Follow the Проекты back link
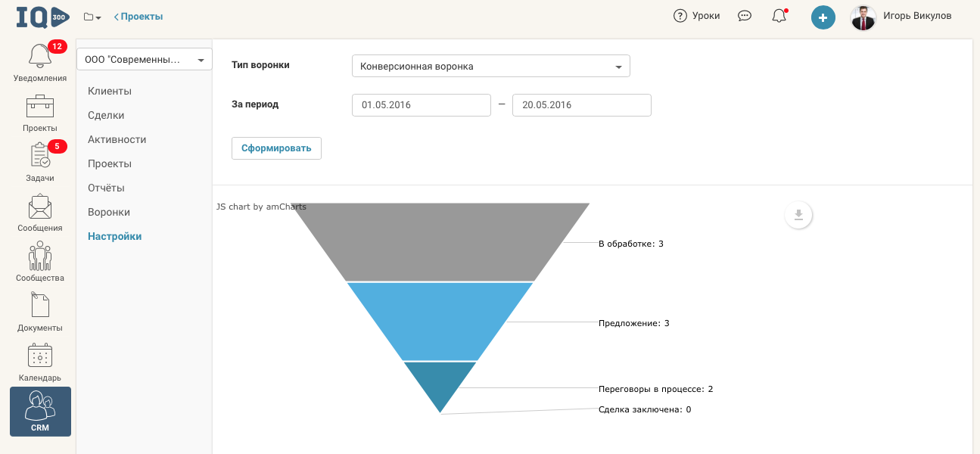The width and height of the screenshot is (980, 454). 138,17
